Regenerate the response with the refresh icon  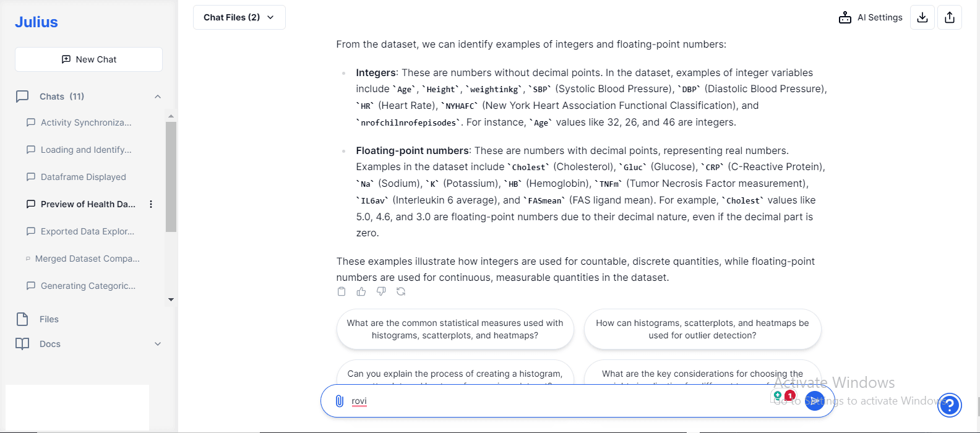[401, 291]
